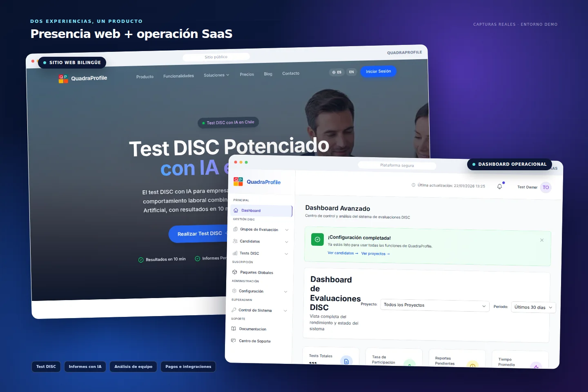Dismiss the Configuración completada banner
Image resolution: width=588 pixels, height=392 pixels.
tap(542, 240)
